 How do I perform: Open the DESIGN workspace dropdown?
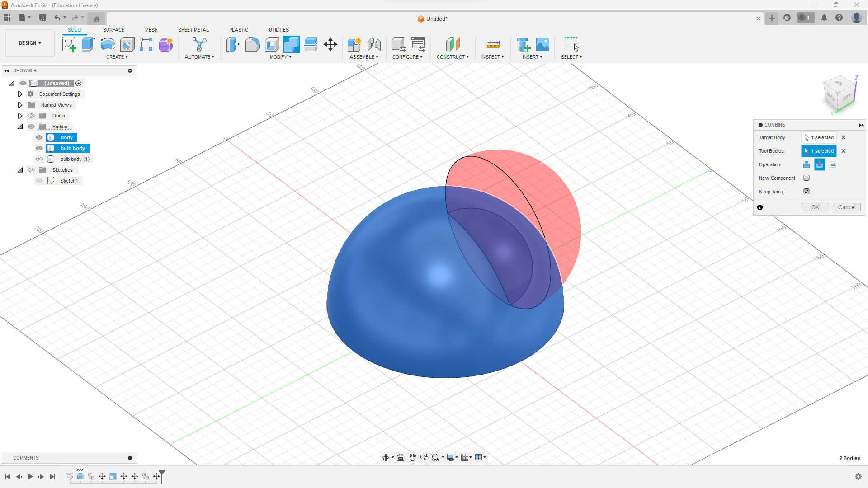pos(30,43)
